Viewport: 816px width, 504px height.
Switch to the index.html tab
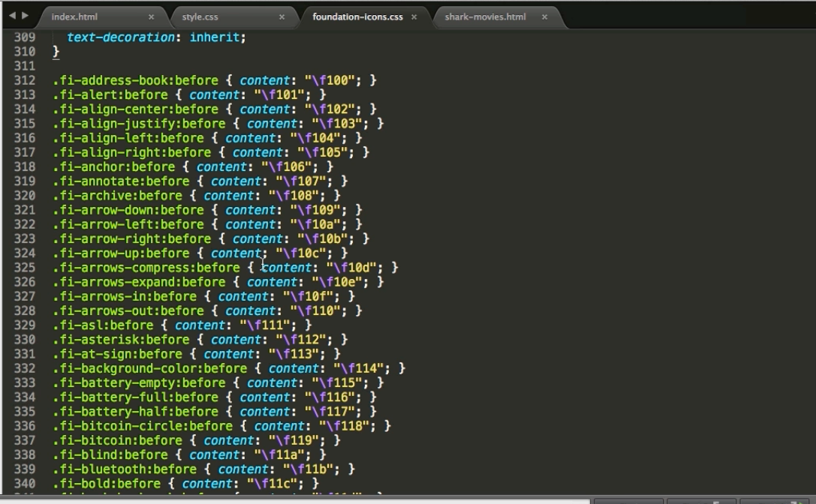point(74,16)
